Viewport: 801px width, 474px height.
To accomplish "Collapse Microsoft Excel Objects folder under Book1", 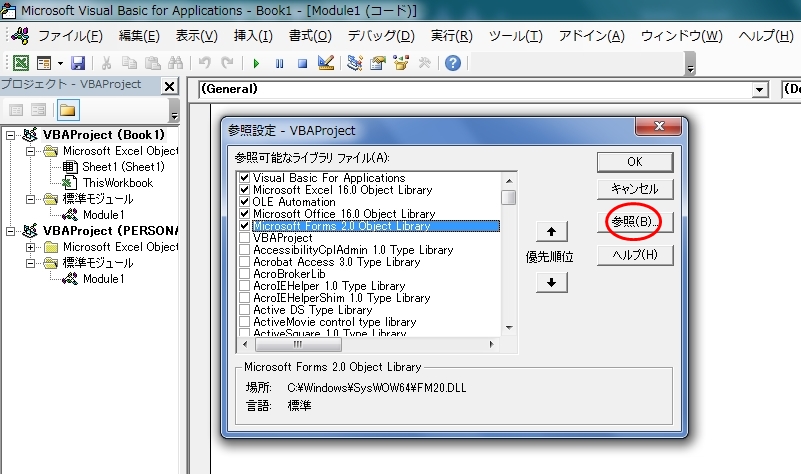I will click(31, 151).
